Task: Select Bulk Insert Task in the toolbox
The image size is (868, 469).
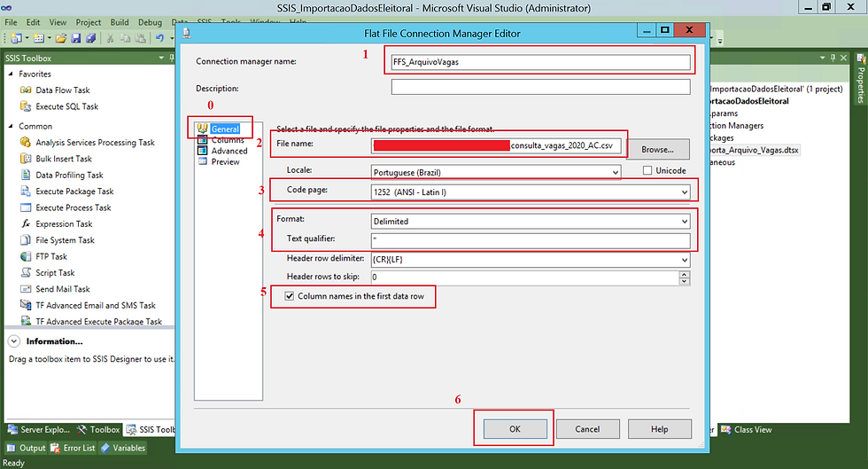Action: 64,159
